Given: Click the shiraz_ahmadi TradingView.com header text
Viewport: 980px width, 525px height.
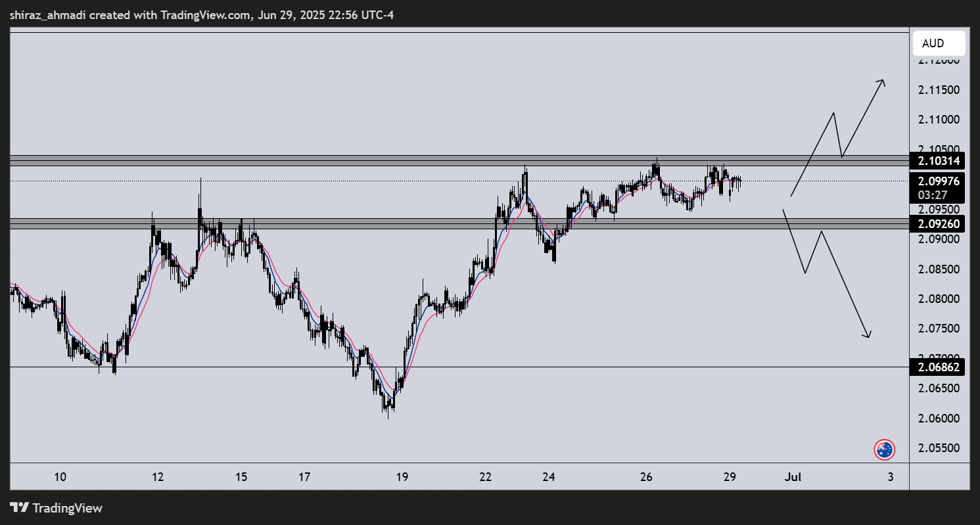Looking at the screenshot, I should [202, 14].
